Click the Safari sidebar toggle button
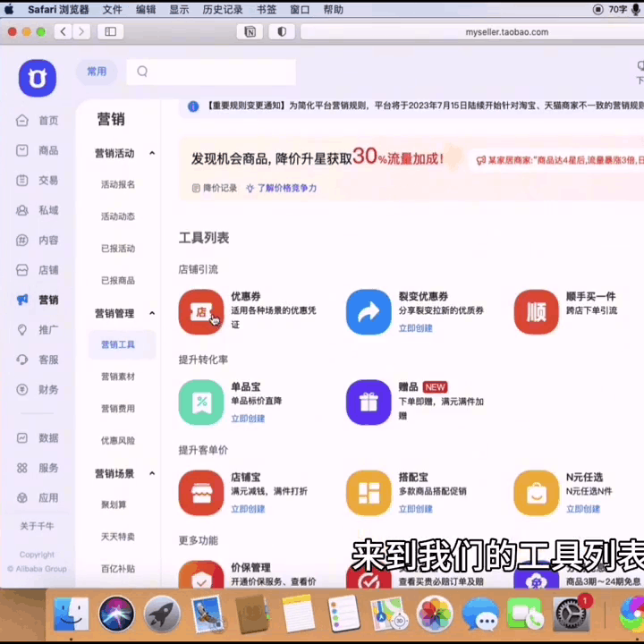The image size is (644, 644). pos(111,31)
